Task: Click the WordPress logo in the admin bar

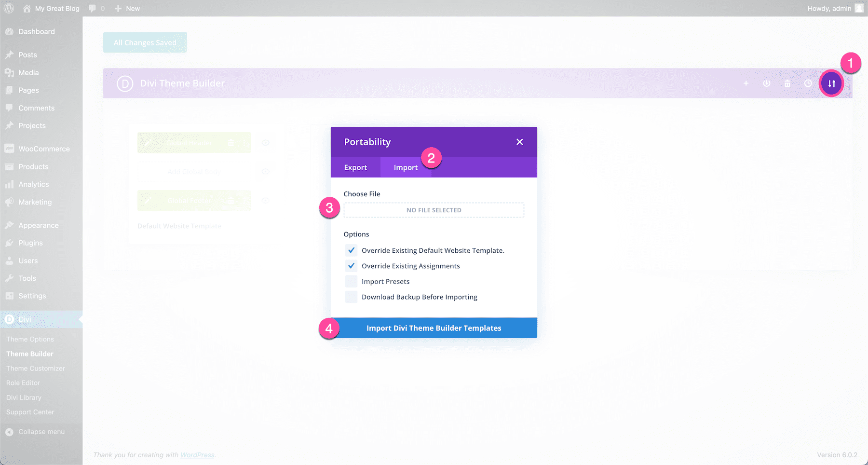Action: click(x=8, y=8)
